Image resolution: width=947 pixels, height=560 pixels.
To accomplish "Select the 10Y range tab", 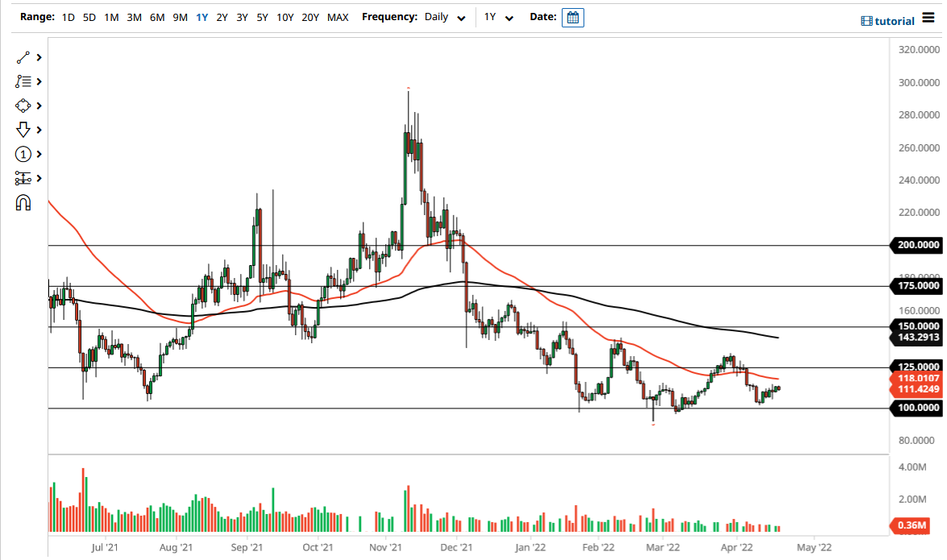I will 284,15.
